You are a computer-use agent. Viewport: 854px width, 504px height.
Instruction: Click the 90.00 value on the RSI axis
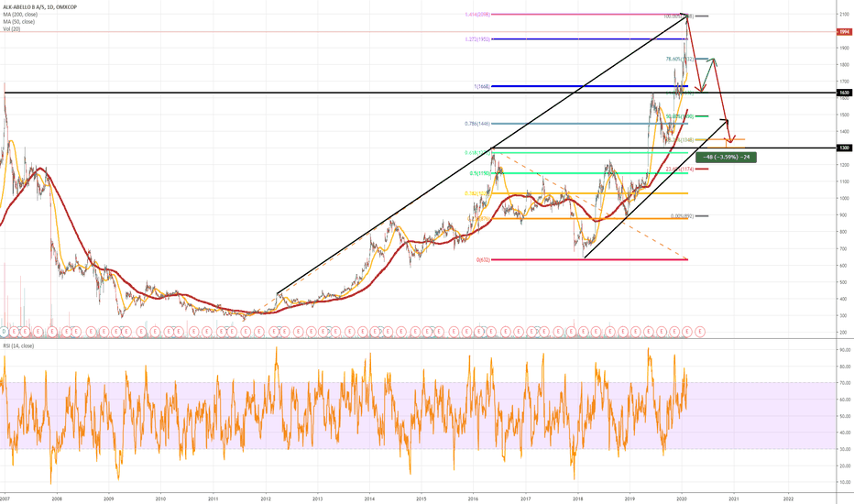click(x=845, y=350)
